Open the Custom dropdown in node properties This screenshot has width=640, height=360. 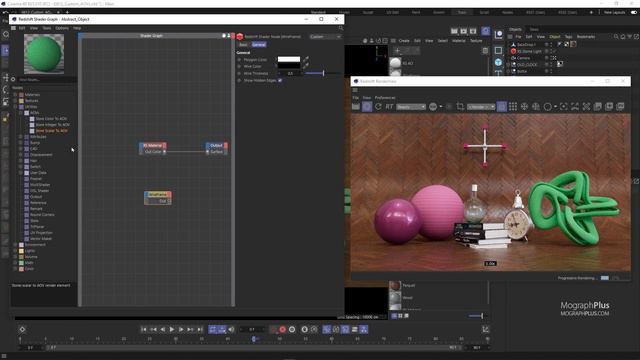[325, 37]
